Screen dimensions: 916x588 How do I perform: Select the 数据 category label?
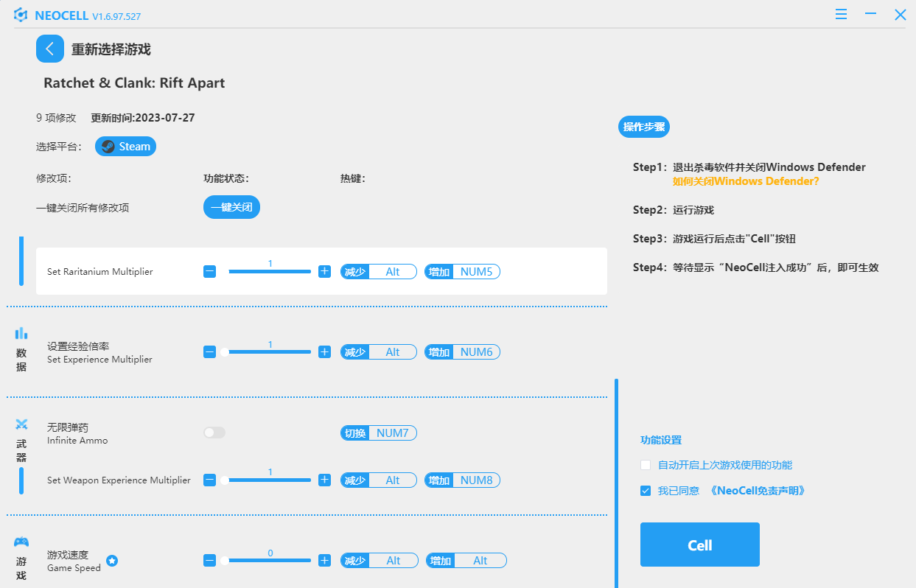[21, 360]
